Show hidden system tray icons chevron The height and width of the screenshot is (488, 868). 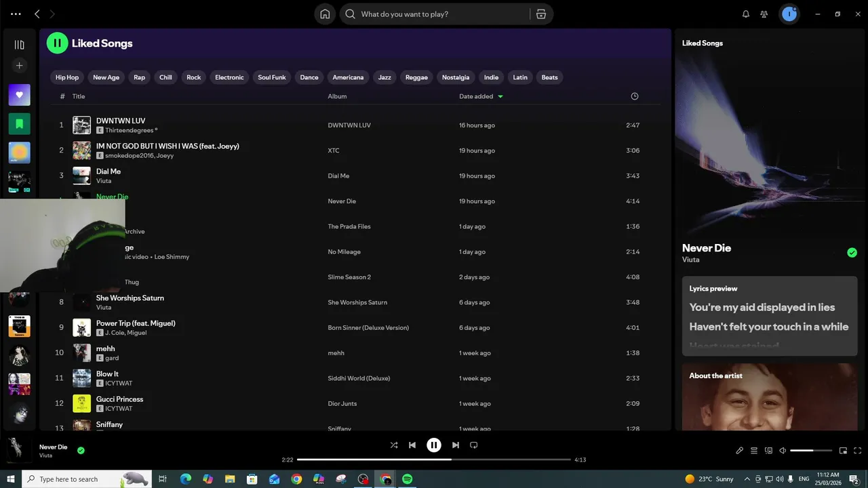[x=747, y=479]
